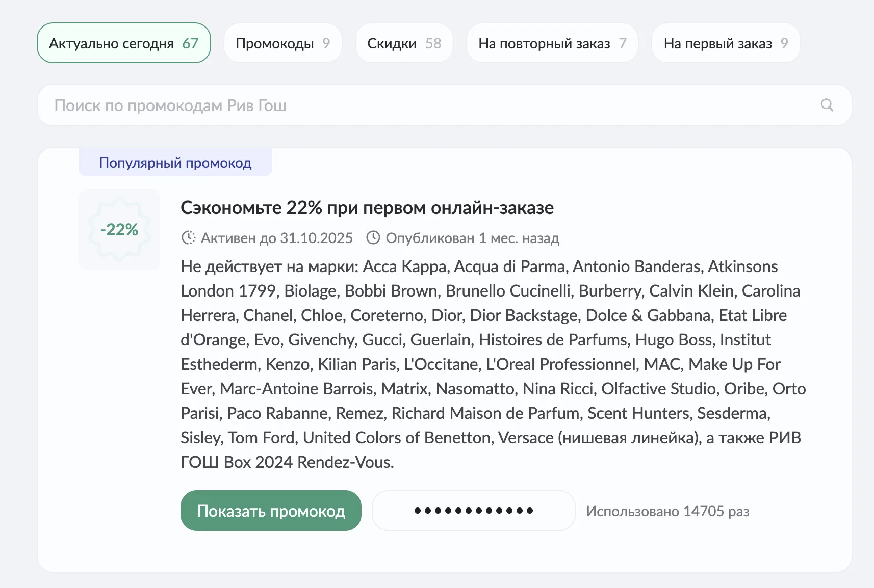874x588 pixels.
Task: Click the Активен до 31.10.2025 text
Action: (x=276, y=238)
